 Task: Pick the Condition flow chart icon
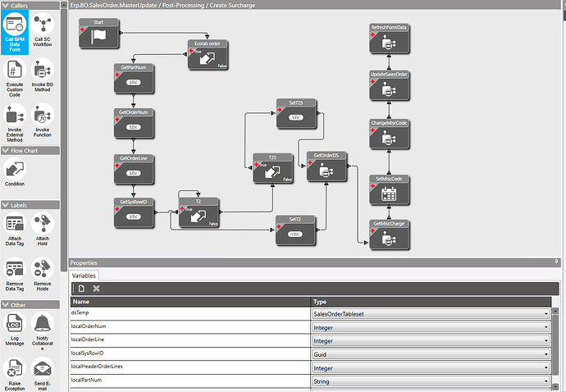pos(15,172)
